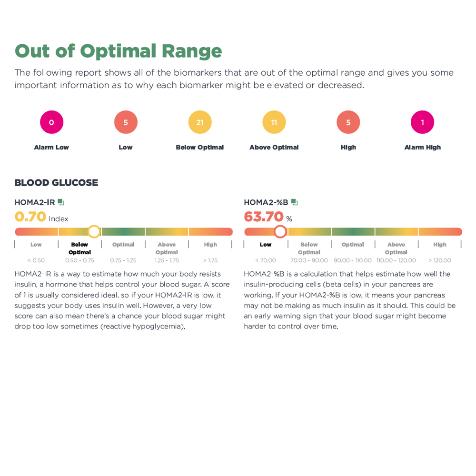Click the Below Optimal summary label text

[x=200, y=148]
